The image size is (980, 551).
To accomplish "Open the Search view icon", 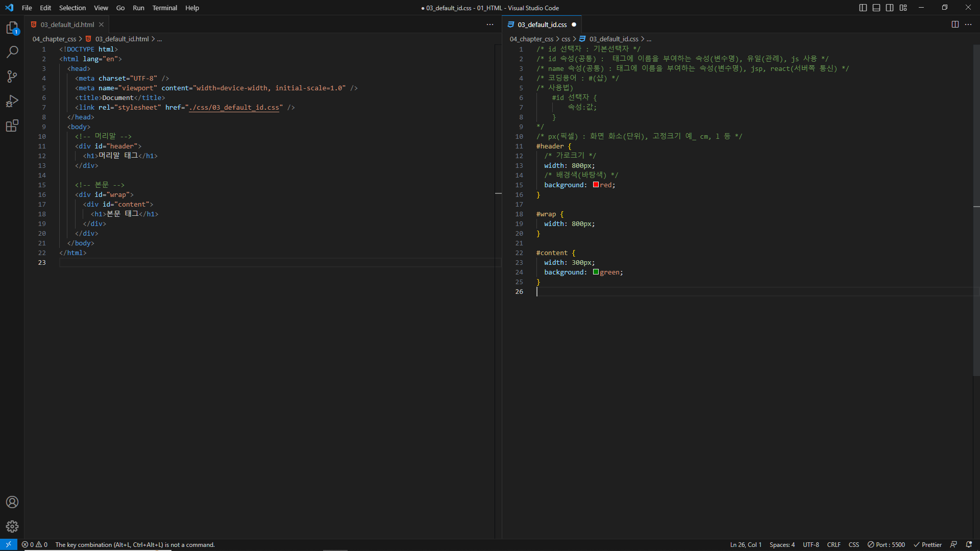I will coord(12,52).
